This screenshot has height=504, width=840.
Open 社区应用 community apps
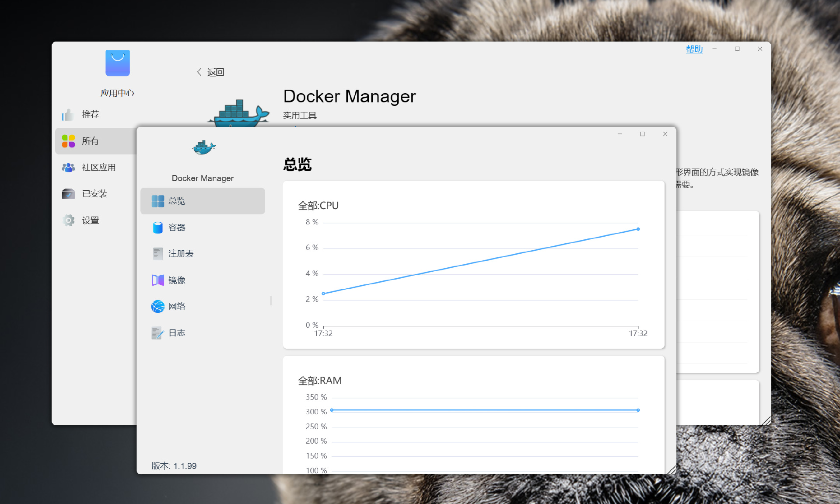coord(98,168)
